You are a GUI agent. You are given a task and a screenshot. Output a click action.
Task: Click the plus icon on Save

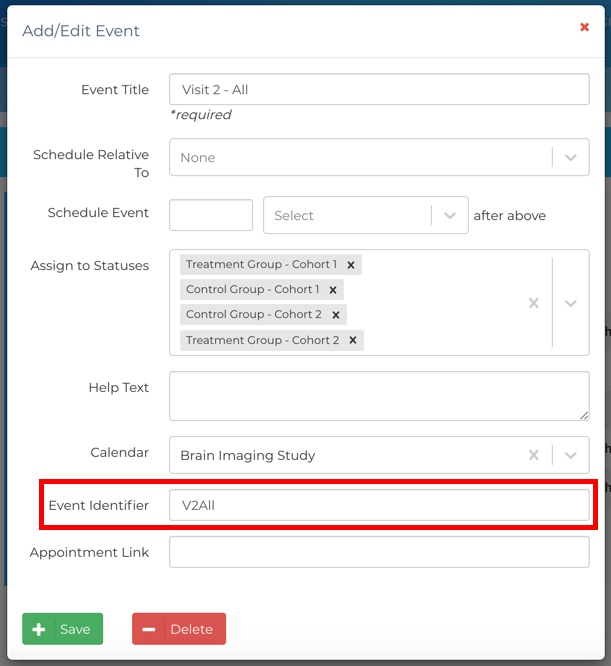[x=39, y=629]
